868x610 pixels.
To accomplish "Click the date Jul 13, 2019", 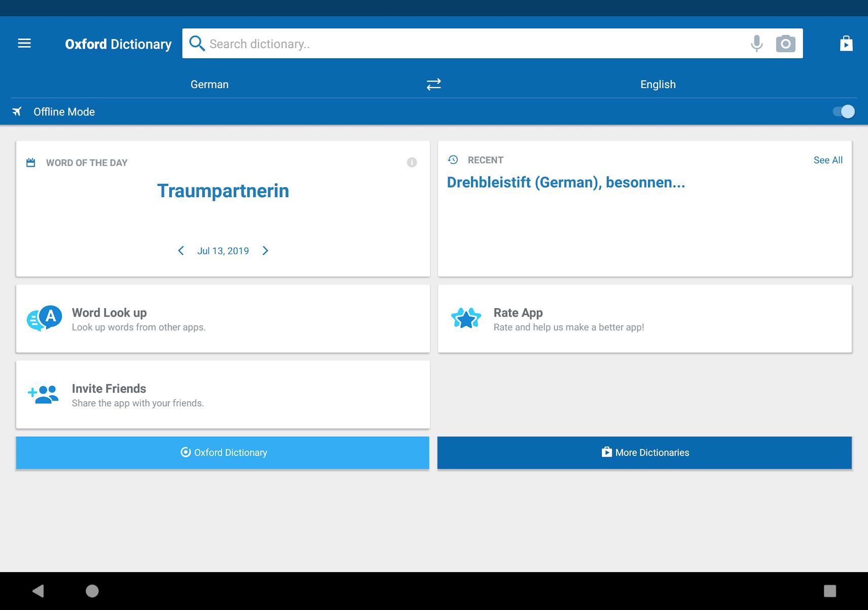I will (223, 251).
